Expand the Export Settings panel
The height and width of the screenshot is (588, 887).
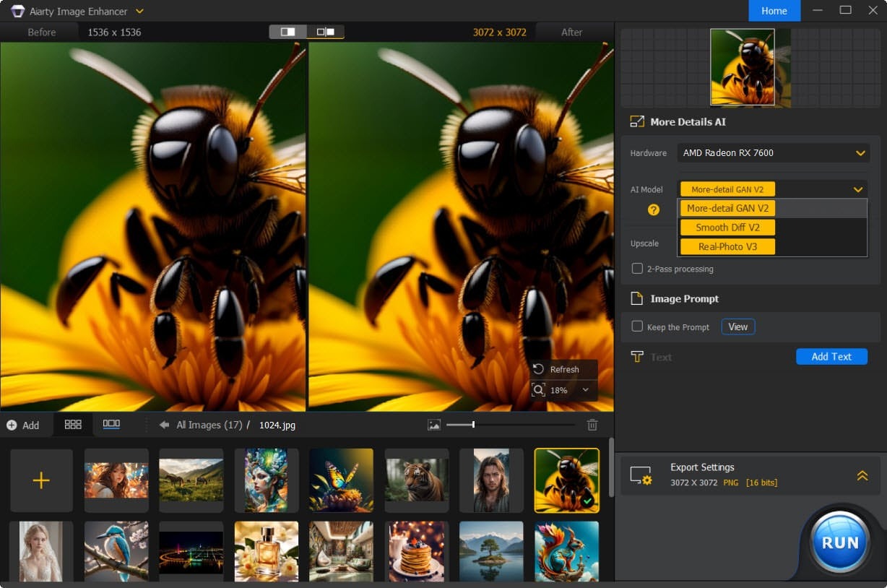(x=862, y=475)
